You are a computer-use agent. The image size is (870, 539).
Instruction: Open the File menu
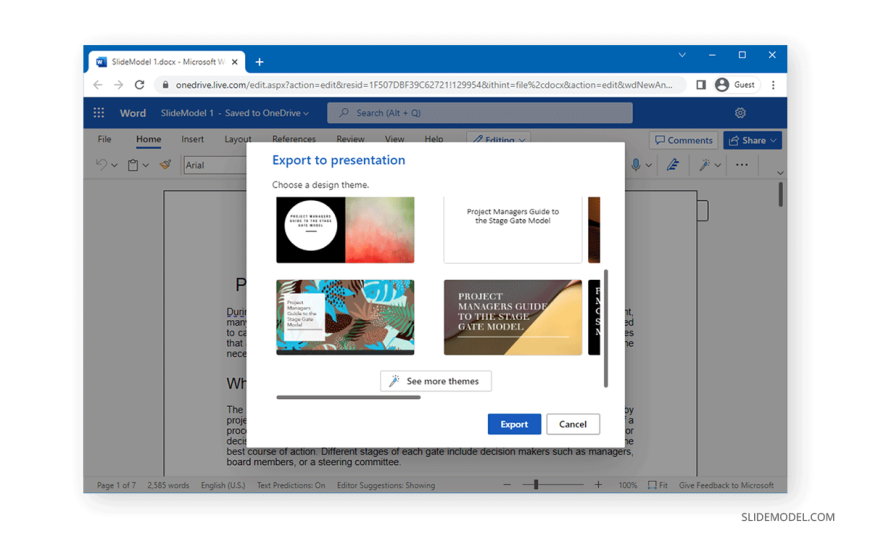[x=104, y=139]
